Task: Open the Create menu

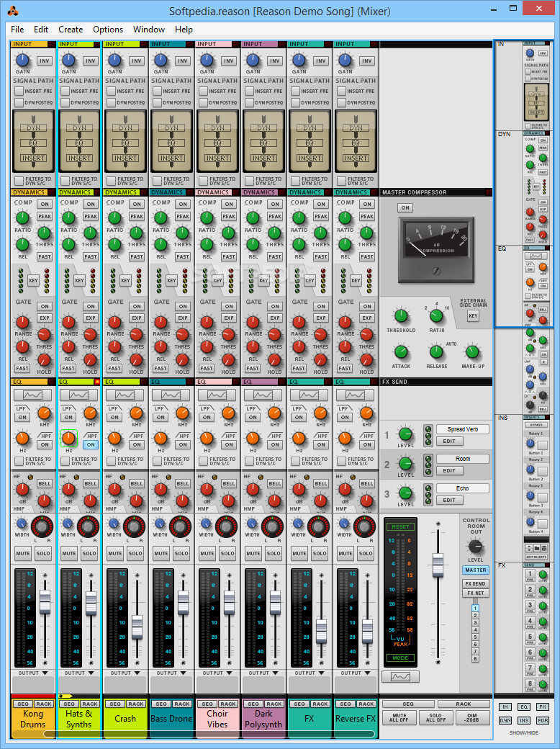Action: 71,29
